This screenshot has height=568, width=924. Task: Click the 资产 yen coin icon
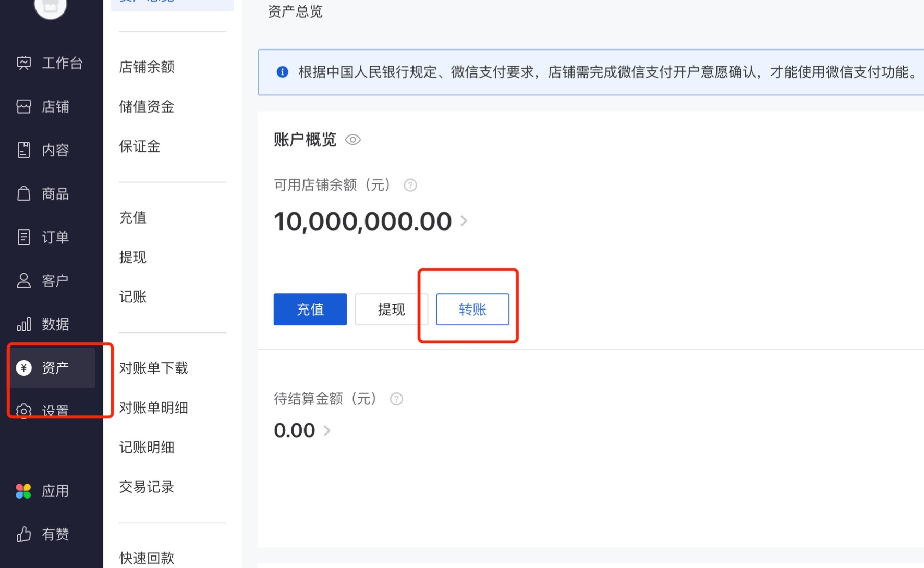[23, 368]
